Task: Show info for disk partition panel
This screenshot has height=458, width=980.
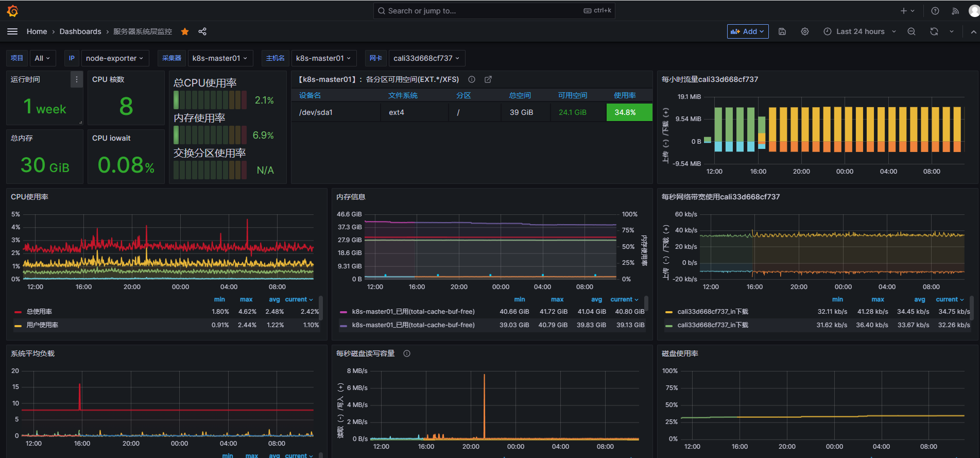Action: [472, 79]
